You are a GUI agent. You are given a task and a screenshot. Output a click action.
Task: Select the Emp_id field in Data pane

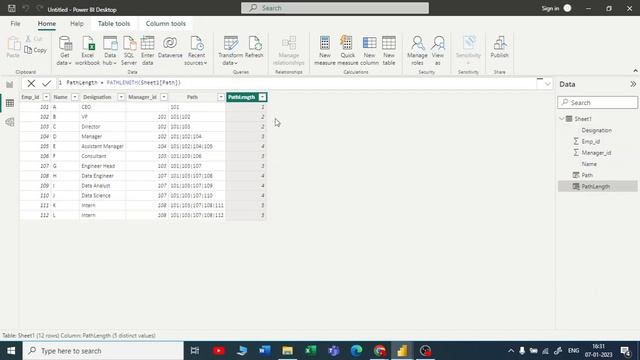(x=591, y=141)
